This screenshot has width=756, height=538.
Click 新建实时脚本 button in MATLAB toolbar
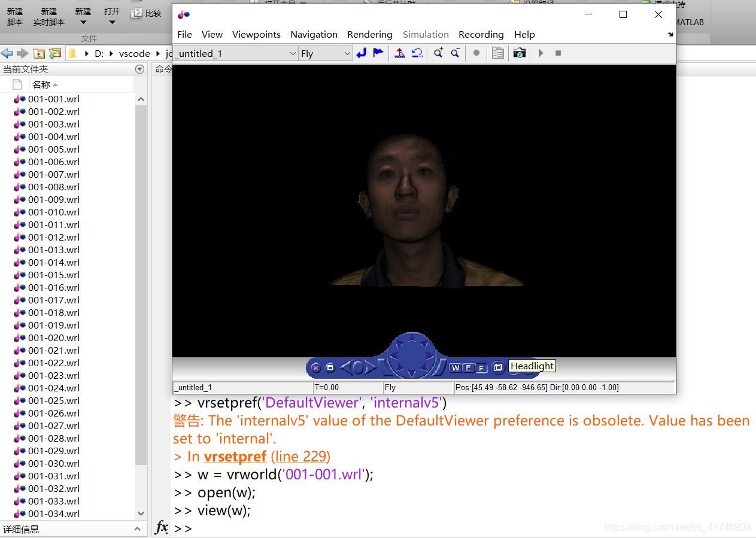click(49, 17)
